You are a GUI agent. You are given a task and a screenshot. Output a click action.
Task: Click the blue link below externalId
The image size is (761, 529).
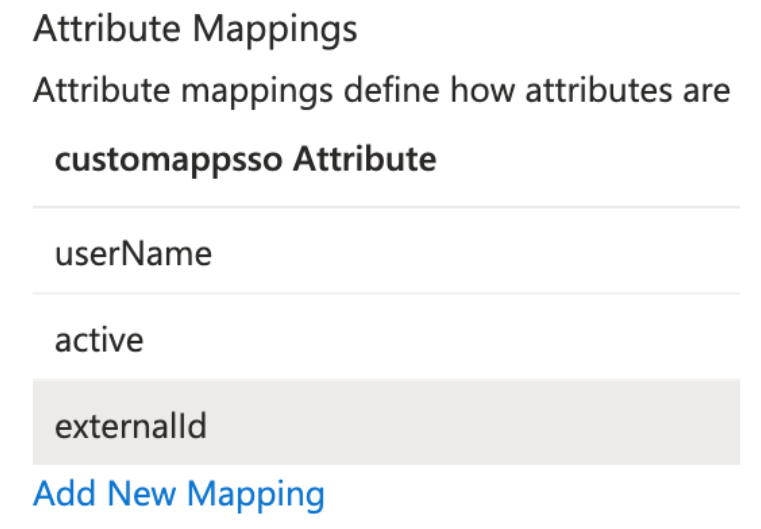click(179, 494)
